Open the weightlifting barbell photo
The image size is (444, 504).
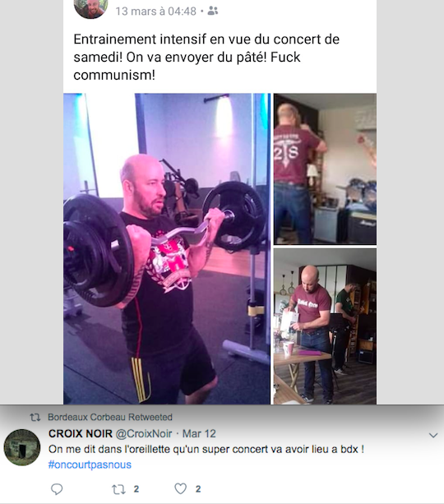tap(167, 248)
